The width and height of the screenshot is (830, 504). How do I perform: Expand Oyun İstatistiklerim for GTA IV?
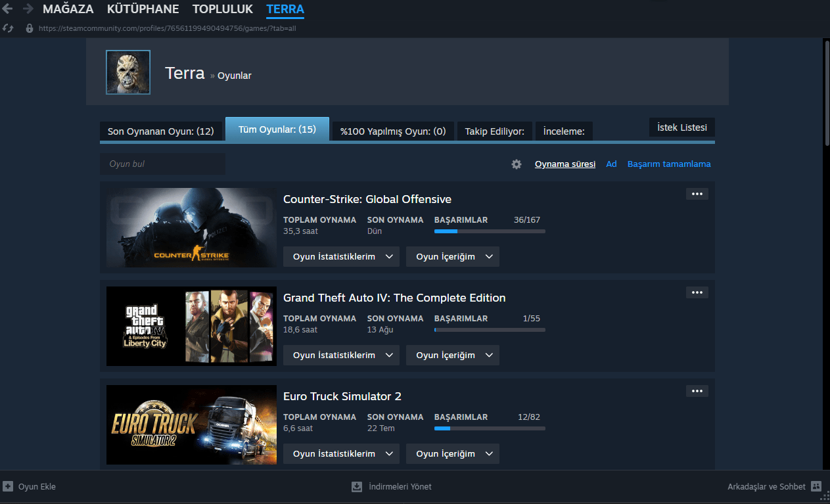[341, 355]
